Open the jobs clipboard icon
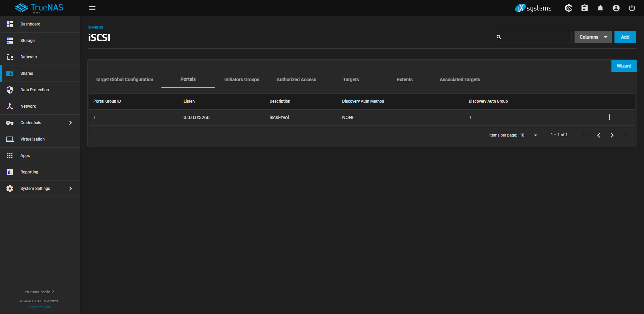The width and height of the screenshot is (644, 314). click(x=584, y=8)
